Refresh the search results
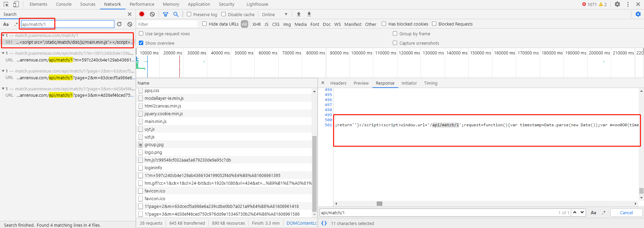This screenshot has height=228, width=644. (119, 24)
